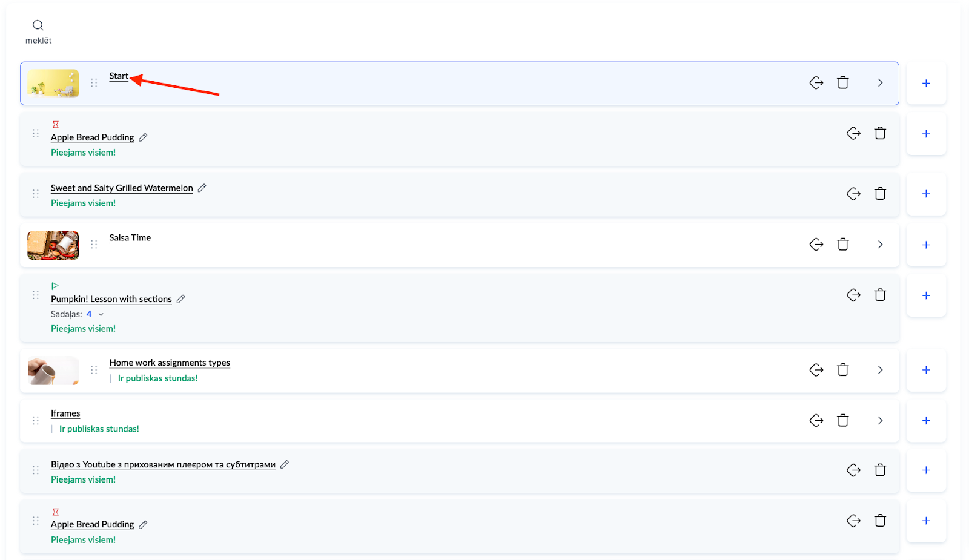Delete the Pumpkin! Lesson with sections item
Screen dimensions: 969x560
[880, 295]
